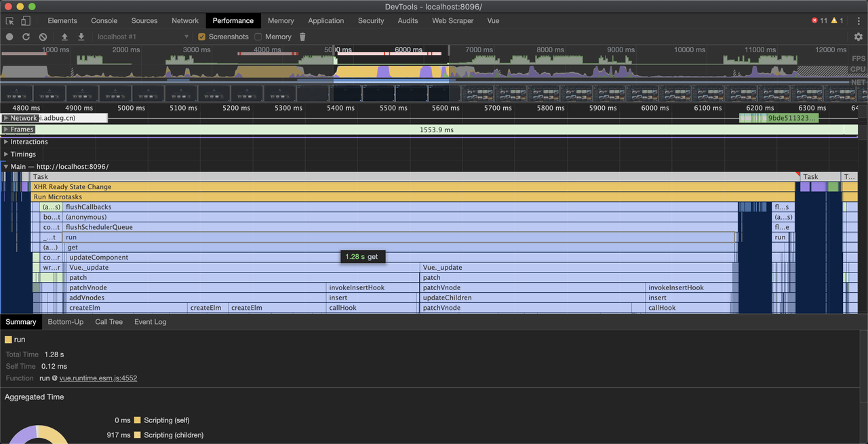This screenshot has width=868, height=444.
Task: Click the record profile button
Action: [x=9, y=37]
